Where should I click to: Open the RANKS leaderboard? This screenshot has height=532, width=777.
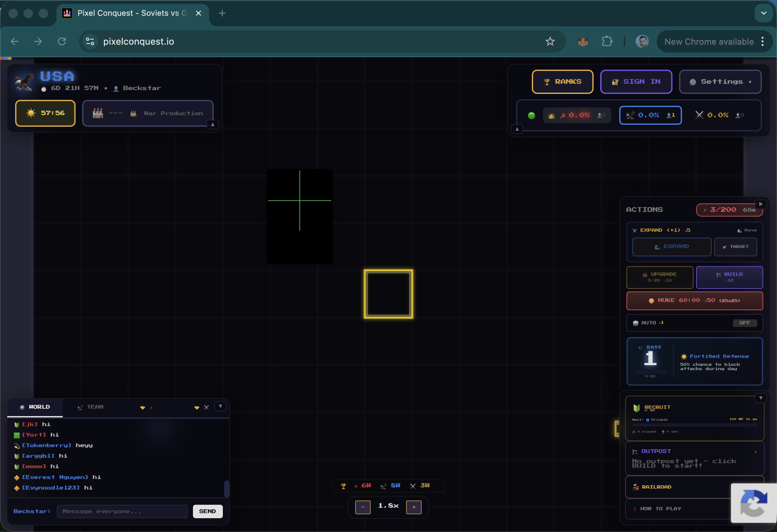[562, 81]
